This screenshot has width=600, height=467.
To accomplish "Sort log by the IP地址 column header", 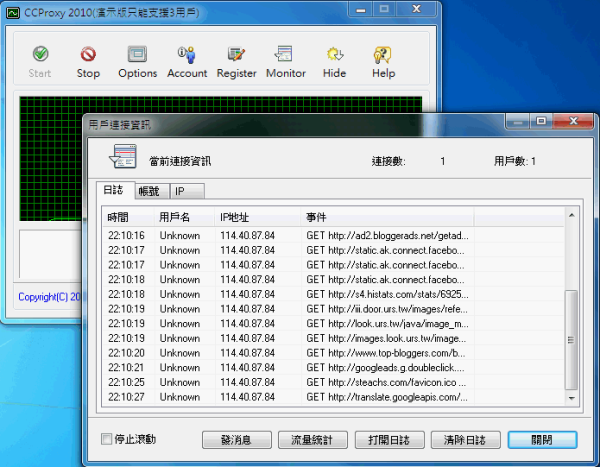I will [x=258, y=217].
